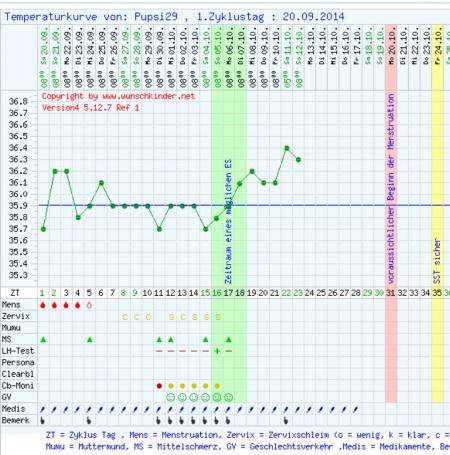
Task: Select the yellow Cb-Moni dot on day 13
Action: point(182,386)
